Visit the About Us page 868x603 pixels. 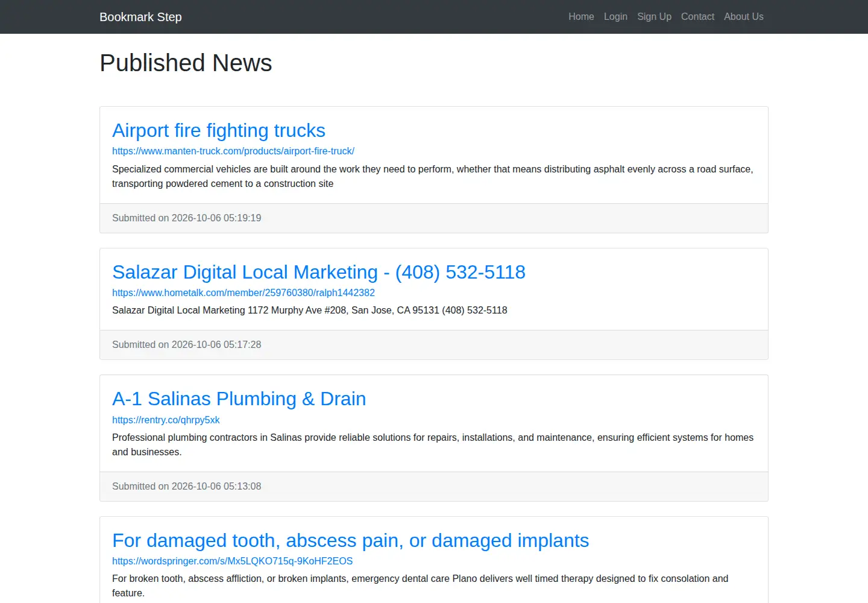coord(743,17)
